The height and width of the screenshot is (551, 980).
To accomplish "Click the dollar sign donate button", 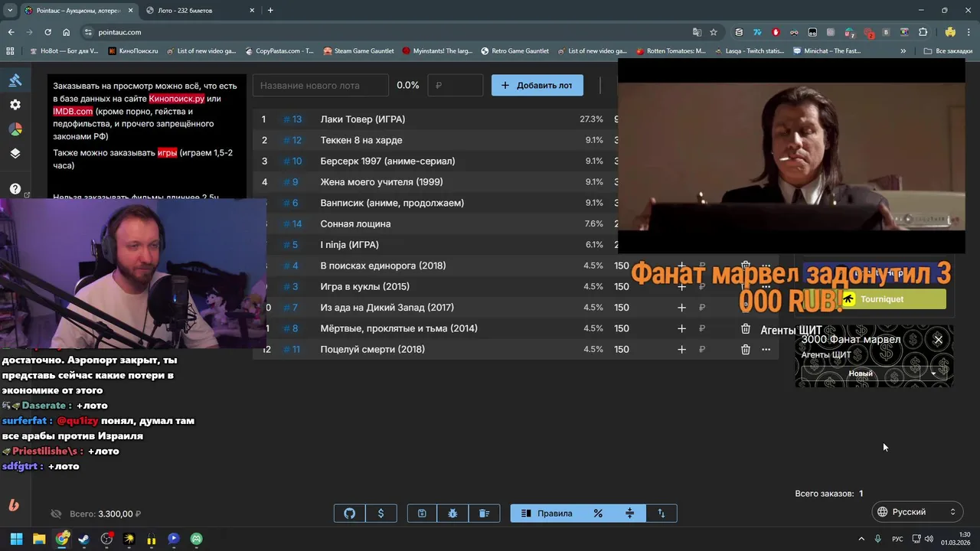I will coord(381,514).
